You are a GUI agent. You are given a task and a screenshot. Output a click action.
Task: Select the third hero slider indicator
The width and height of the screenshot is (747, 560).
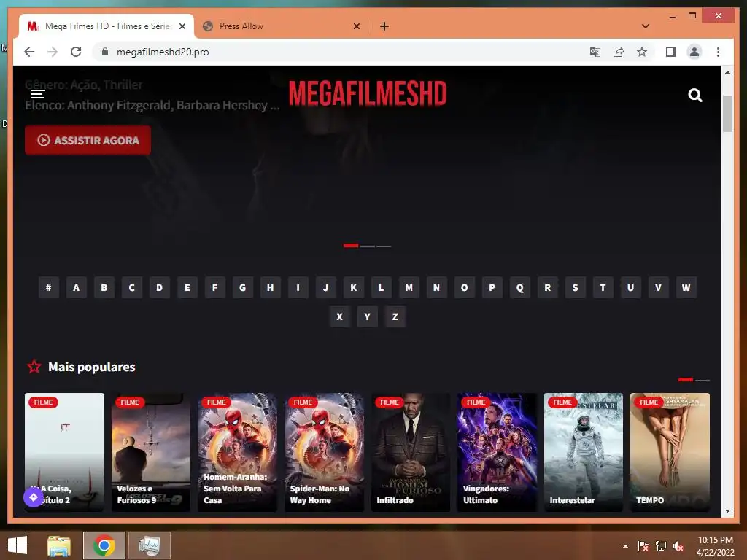pos(384,246)
